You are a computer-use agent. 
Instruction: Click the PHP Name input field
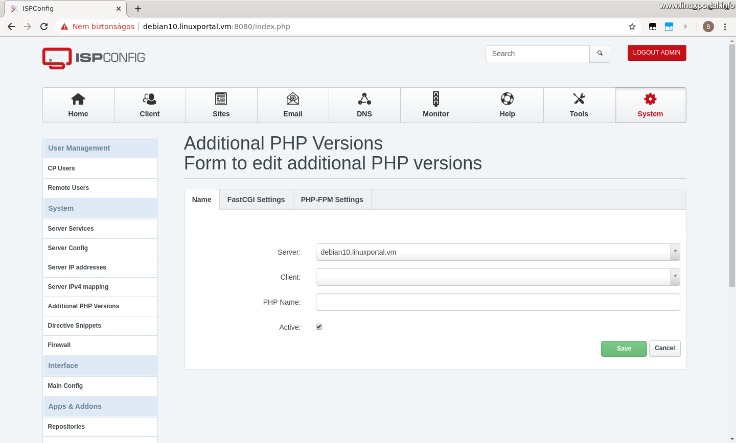point(498,302)
